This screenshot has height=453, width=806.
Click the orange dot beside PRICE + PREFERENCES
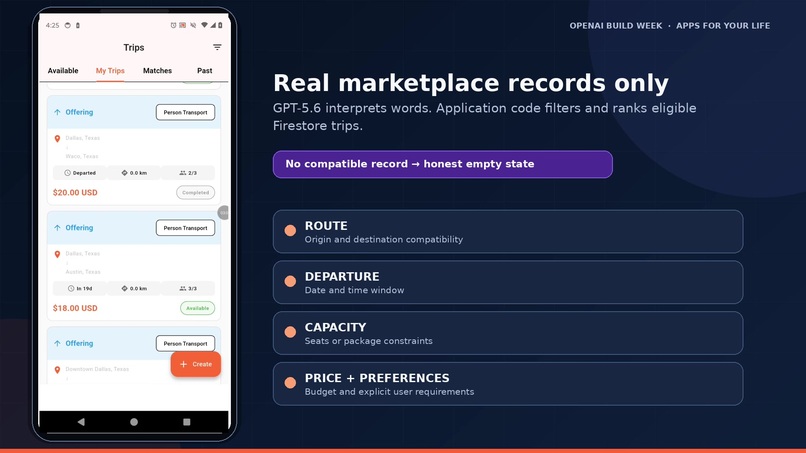(290, 383)
